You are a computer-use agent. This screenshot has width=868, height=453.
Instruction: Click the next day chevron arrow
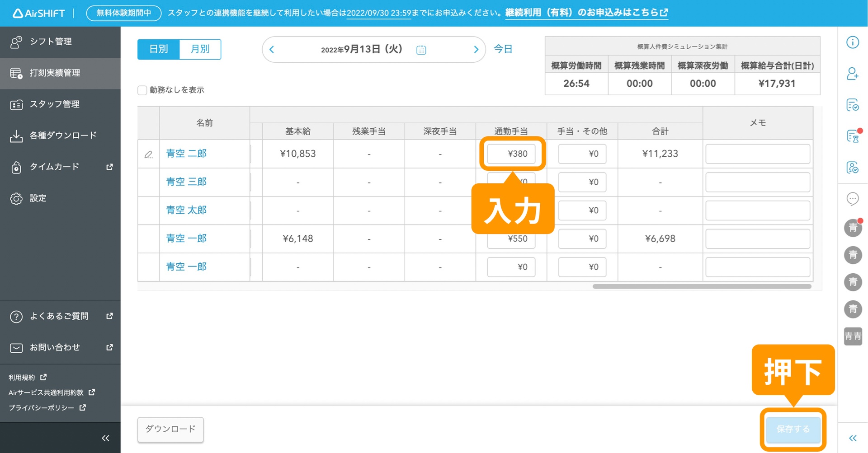[x=476, y=49]
